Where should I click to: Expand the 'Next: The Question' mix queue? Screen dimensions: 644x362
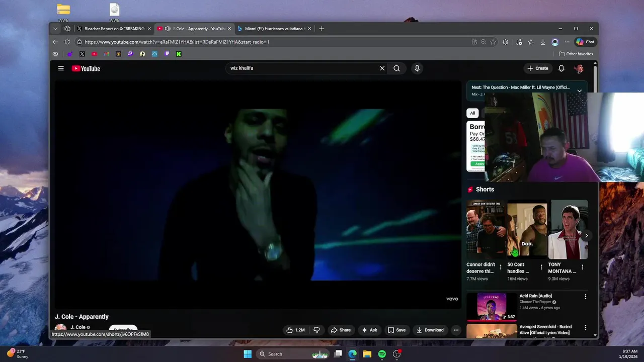coord(579,90)
